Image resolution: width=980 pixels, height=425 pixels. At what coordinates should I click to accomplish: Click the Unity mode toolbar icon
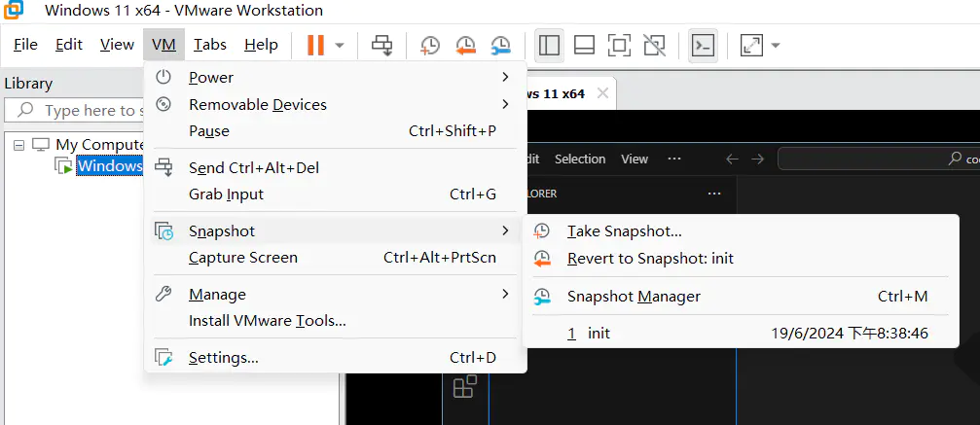tap(654, 45)
